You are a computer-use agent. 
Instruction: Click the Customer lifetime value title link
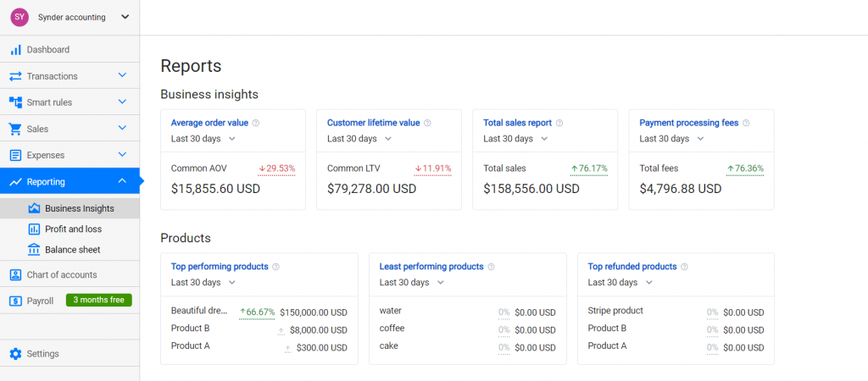373,123
